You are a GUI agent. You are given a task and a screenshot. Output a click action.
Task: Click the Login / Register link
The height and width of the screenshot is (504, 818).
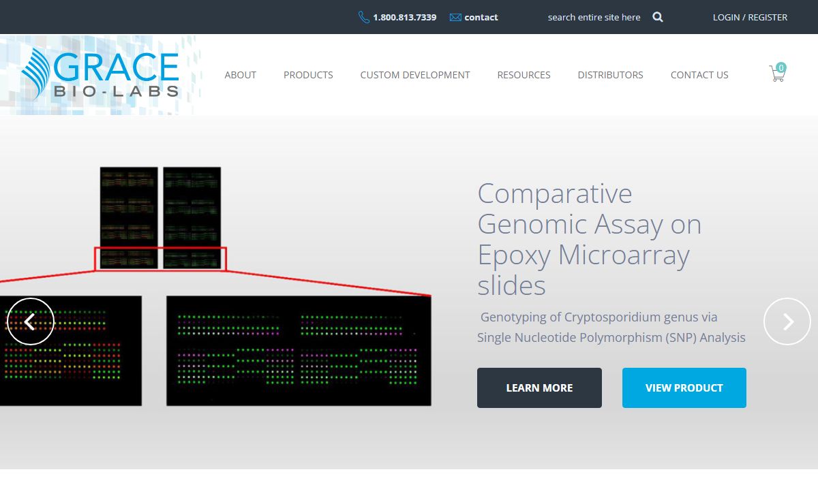pos(750,17)
